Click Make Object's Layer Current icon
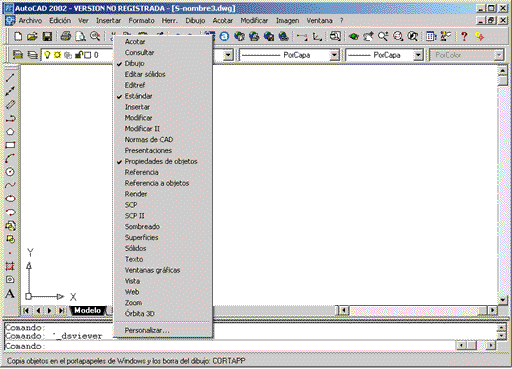This screenshot has height=369, width=512. [18, 55]
